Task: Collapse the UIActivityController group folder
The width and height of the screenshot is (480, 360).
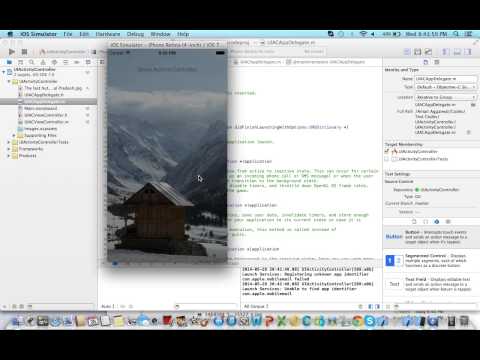Action: (9, 81)
